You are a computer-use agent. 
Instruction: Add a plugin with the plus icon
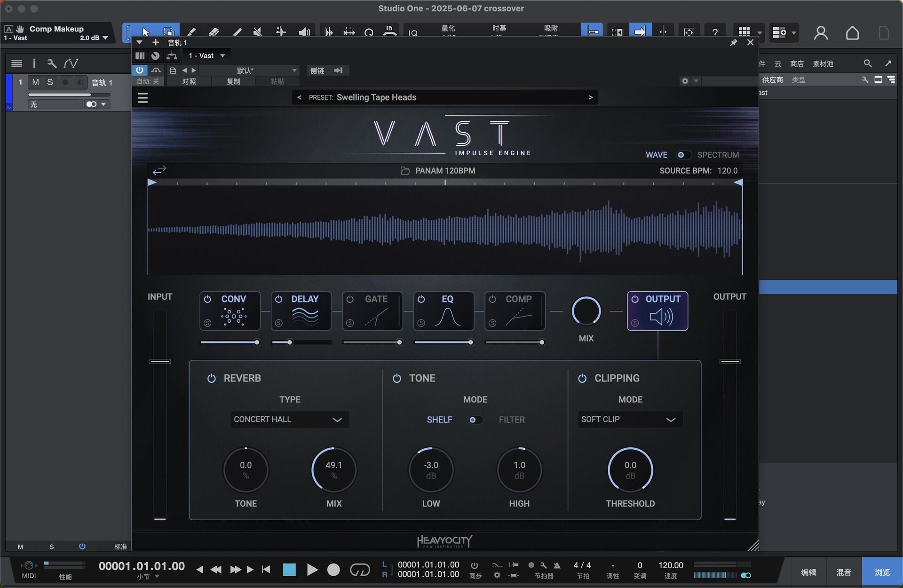pyautogui.click(x=156, y=42)
